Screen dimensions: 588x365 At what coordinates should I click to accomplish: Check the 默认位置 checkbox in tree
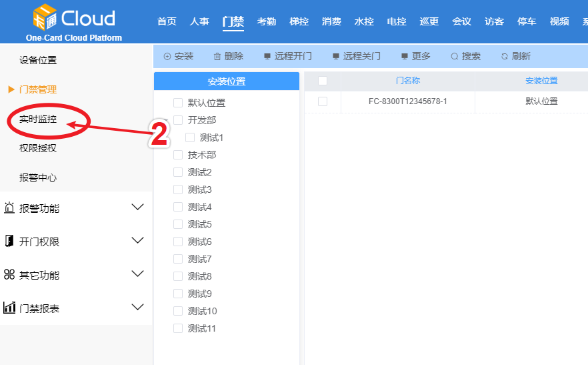click(178, 103)
